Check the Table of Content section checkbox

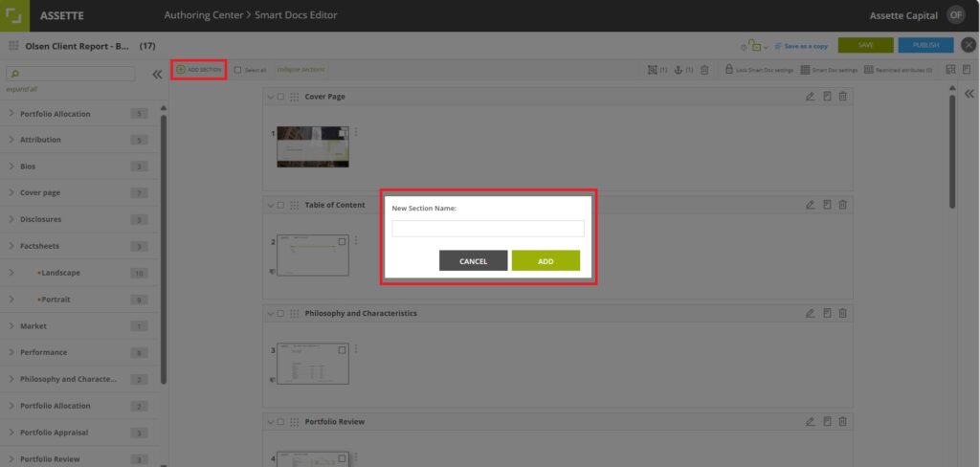click(280, 205)
